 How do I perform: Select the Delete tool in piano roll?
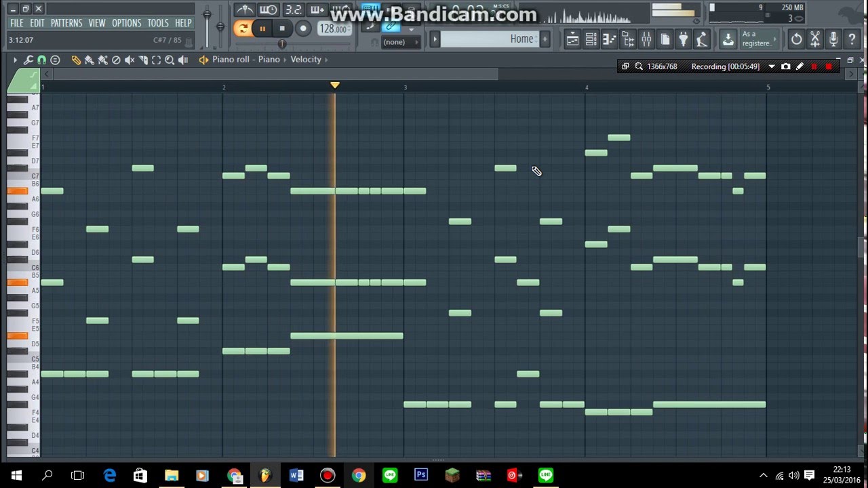(x=116, y=60)
